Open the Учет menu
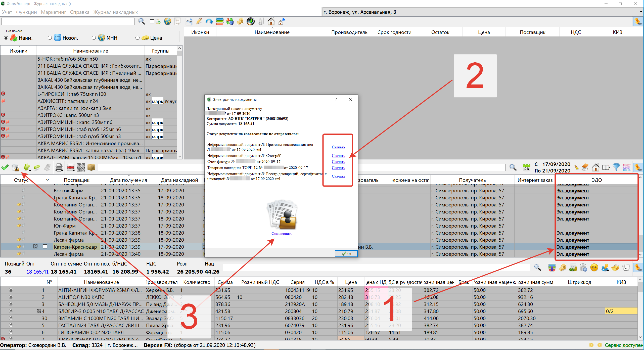 click(7, 12)
